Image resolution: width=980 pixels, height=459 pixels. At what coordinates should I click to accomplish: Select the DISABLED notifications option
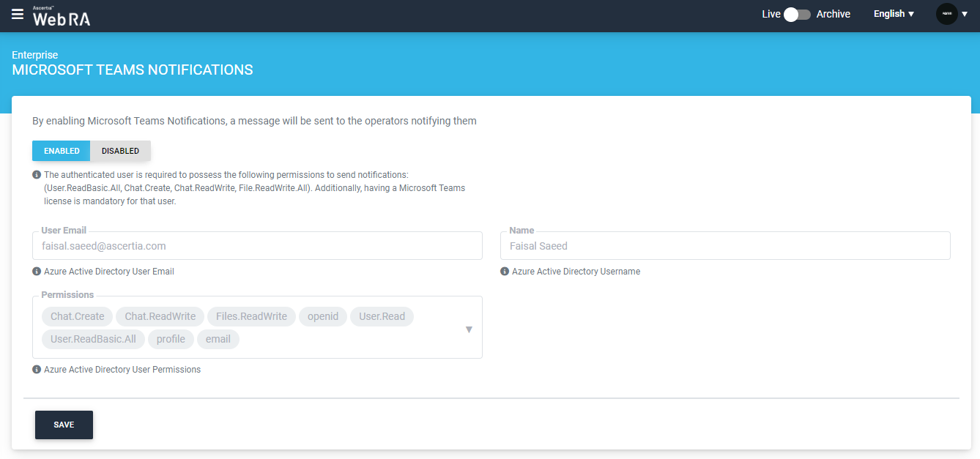(120, 151)
